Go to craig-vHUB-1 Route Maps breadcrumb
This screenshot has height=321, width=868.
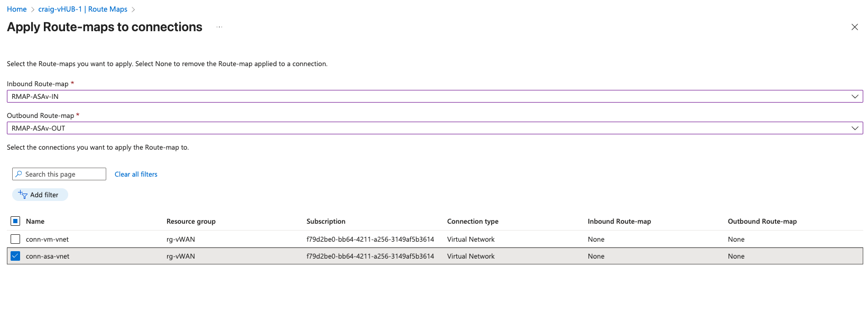tap(82, 9)
